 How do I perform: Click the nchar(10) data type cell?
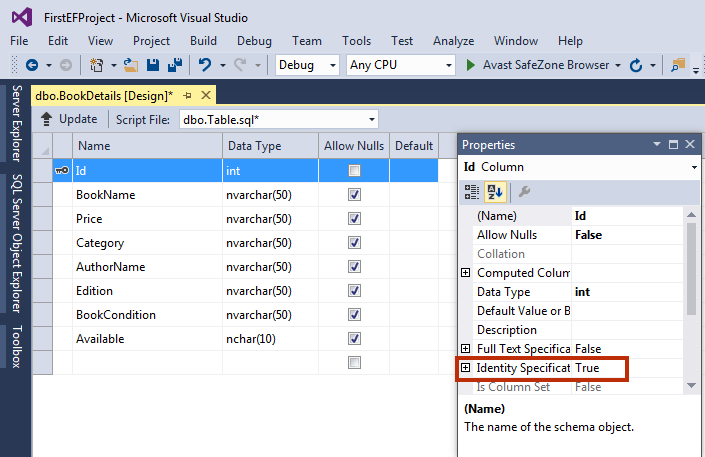(270, 339)
